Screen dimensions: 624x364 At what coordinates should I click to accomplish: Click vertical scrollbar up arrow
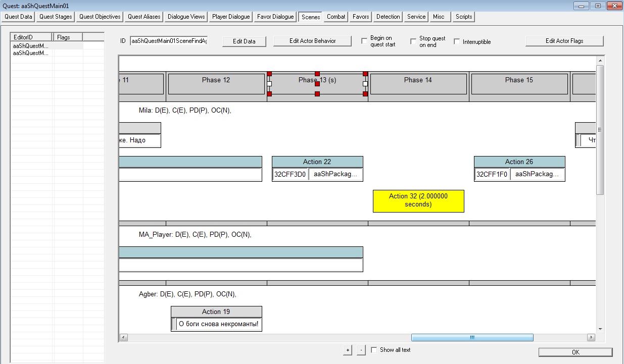[x=600, y=61]
